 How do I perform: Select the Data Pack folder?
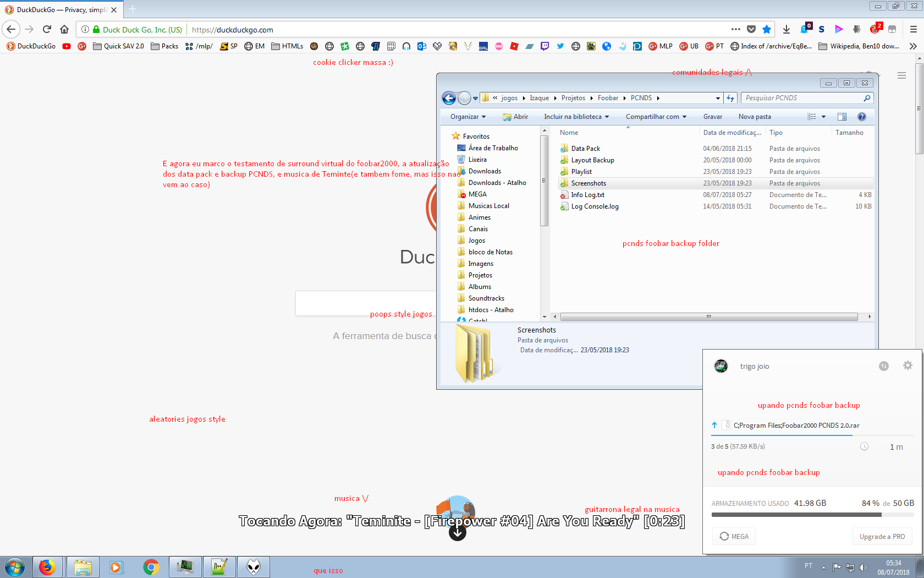585,149
